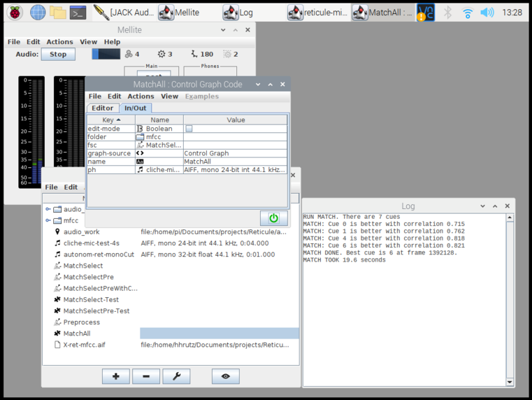This screenshot has width=532, height=400.
Task: Open the Help menu in Mellite
Action: pyautogui.click(x=112, y=42)
